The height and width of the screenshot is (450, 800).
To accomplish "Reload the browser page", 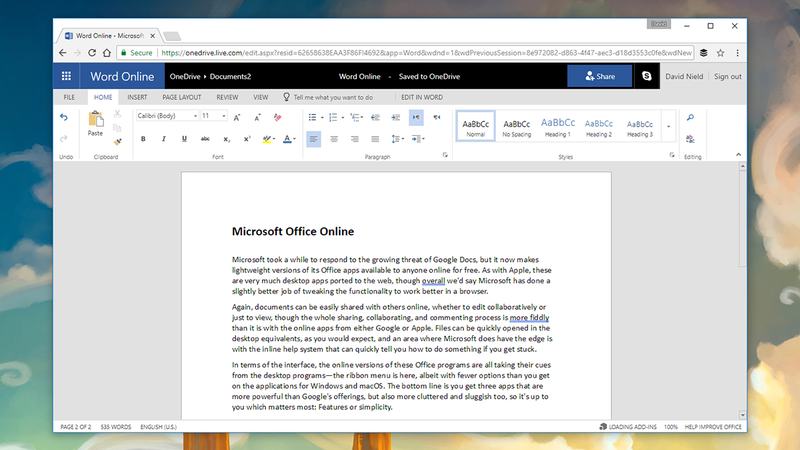I will coord(92,53).
